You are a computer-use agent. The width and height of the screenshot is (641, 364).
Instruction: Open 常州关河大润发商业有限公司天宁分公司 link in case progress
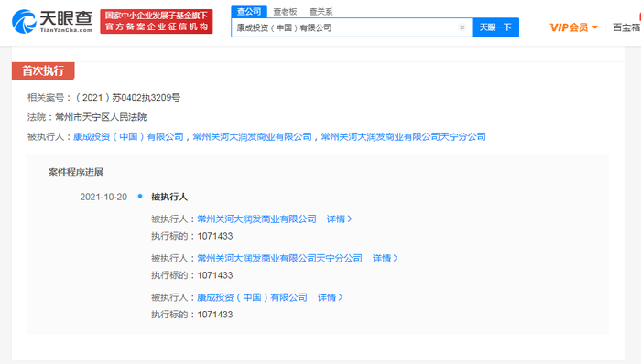(279, 258)
